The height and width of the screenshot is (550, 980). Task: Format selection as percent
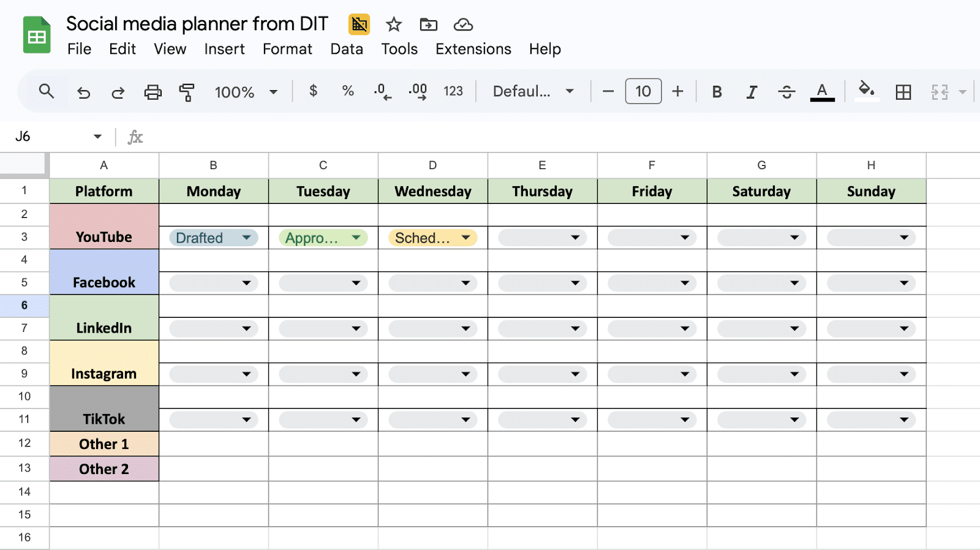pos(348,91)
